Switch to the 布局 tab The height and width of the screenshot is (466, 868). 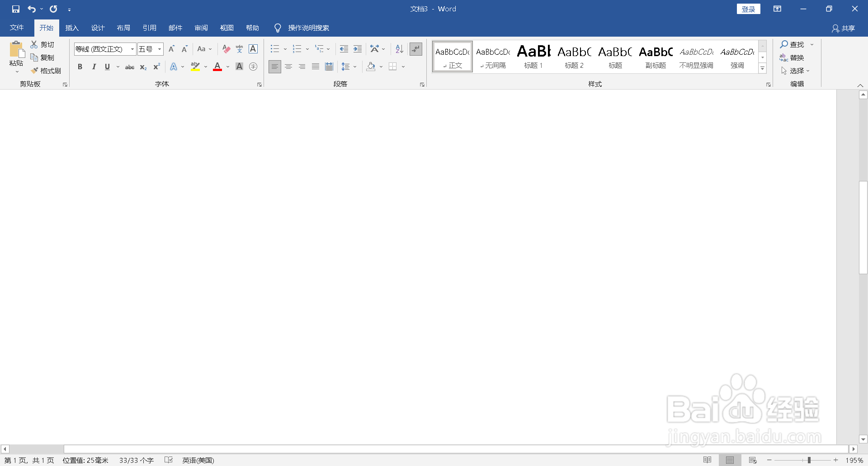pyautogui.click(x=123, y=28)
